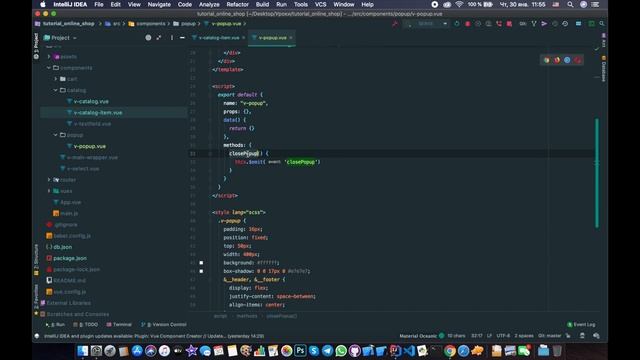Open the Run tool window
640x360 pixels.
[55, 324]
